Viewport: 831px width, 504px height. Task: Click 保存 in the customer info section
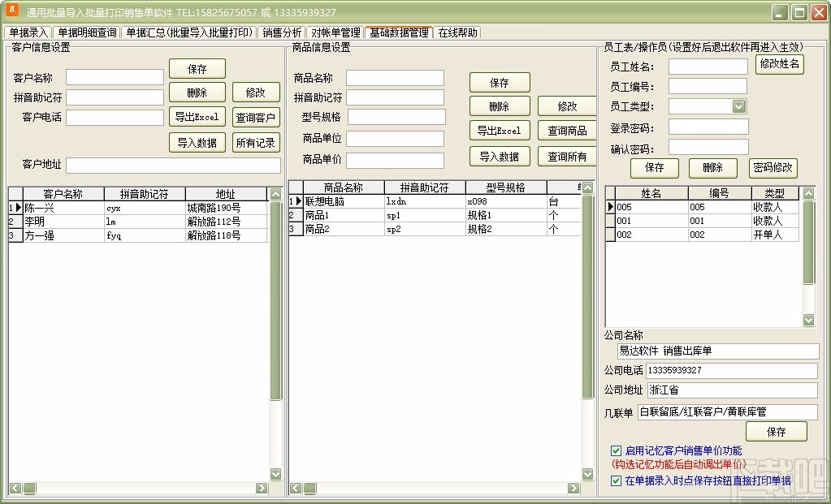[x=197, y=69]
